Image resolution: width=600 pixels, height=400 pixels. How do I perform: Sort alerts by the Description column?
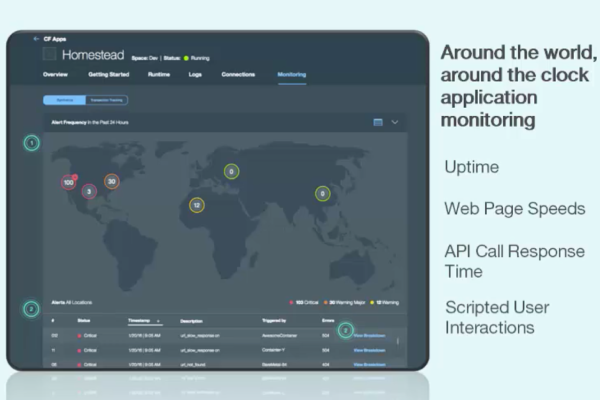click(191, 321)
